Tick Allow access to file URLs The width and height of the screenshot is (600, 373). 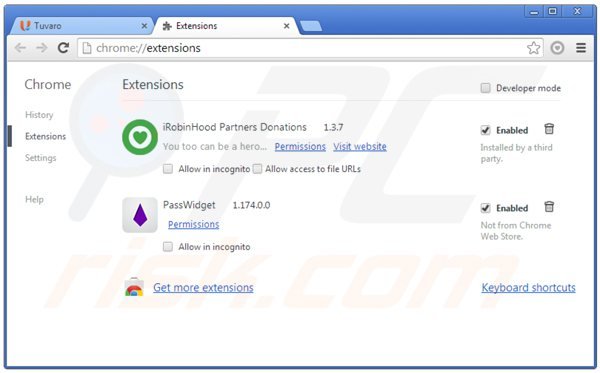coord(258,169)
